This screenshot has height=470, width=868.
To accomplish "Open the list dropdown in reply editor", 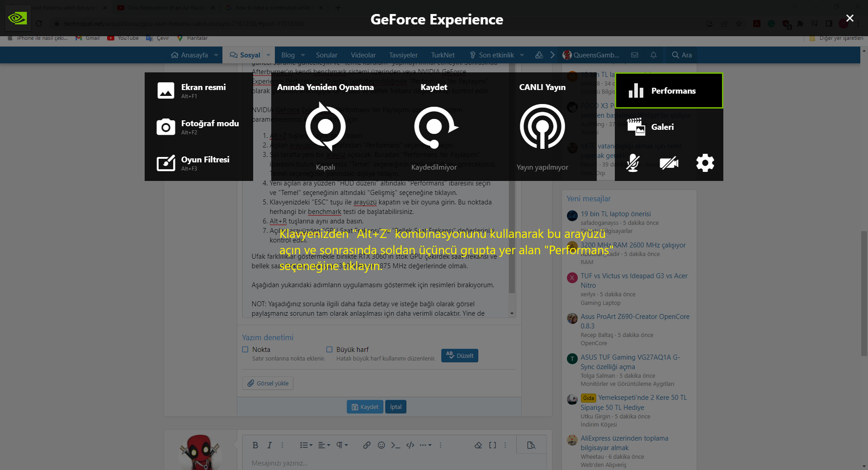I will pyautogui.click(x=306, y=445).
